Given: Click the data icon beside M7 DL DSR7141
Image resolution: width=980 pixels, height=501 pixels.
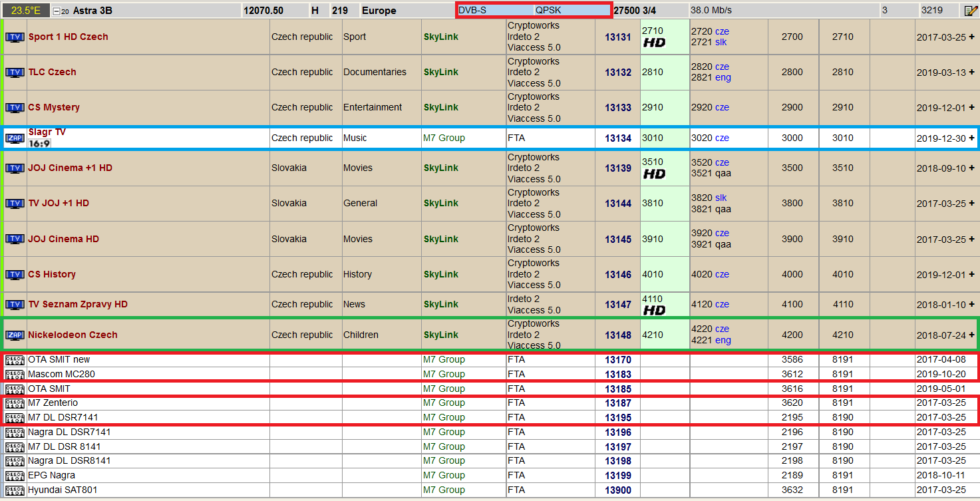Looking at the screenshot, I should [x=15, y=418].
